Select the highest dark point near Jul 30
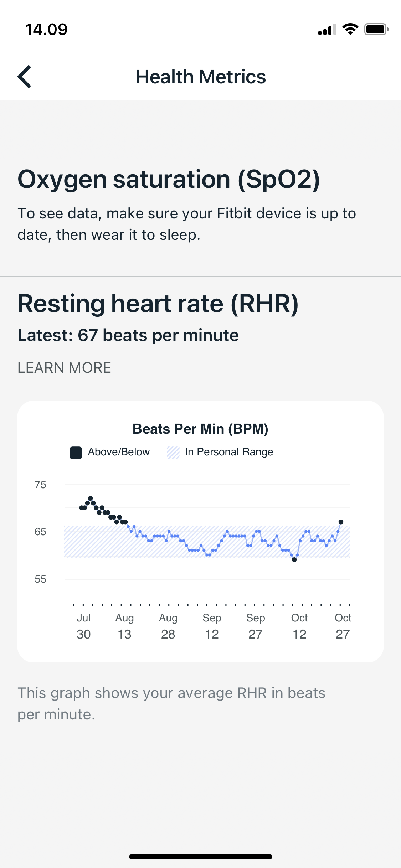This screenshot has height=868, width=401. point(91,498)
